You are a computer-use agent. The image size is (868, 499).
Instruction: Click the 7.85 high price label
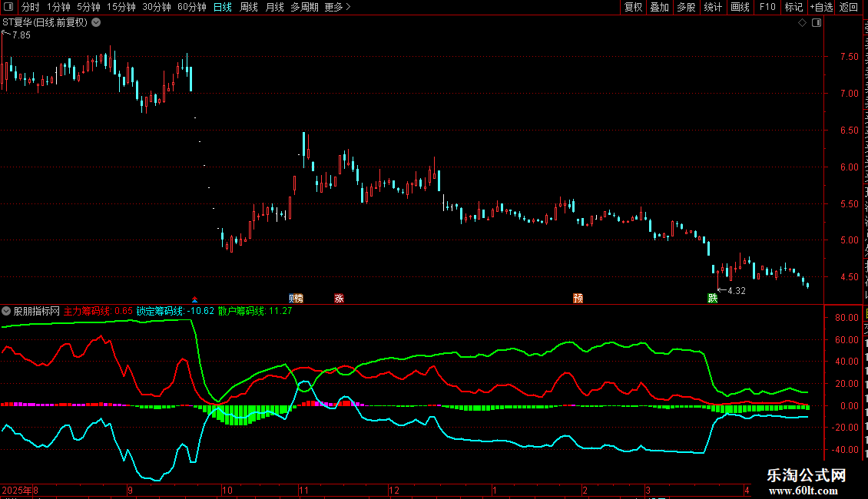[21, 35]
